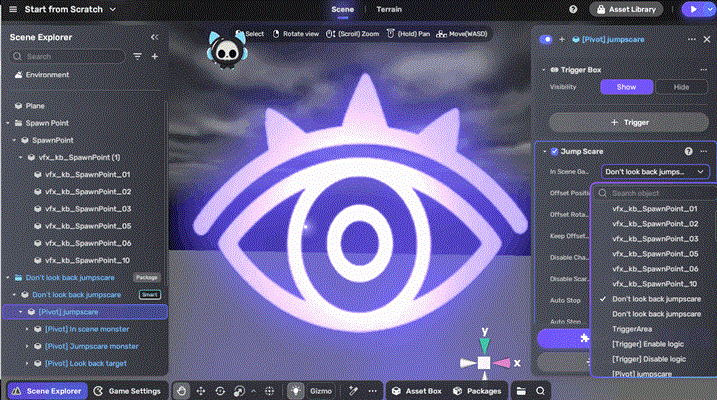Collapse the Spawn Point folder in the tree
This screenshot has height=400, width=717.
click(x=8, y=123)
